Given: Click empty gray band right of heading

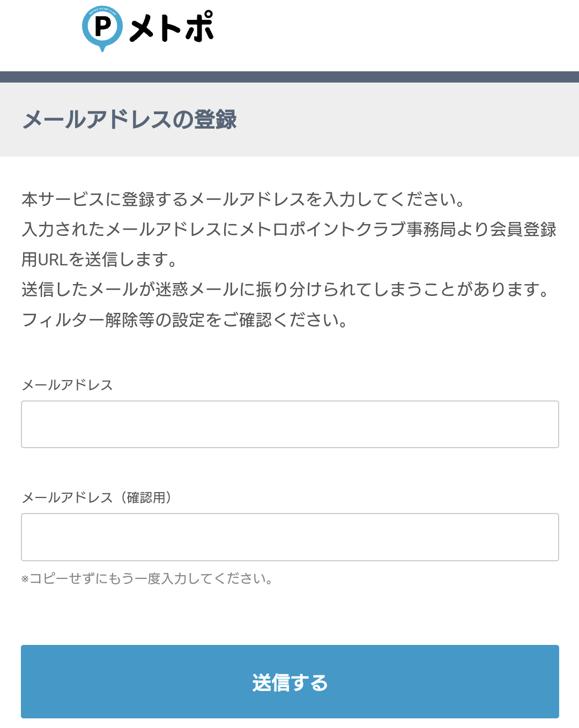Looking at the screenshot, I should pyautogui.click(x=407, y=120).
